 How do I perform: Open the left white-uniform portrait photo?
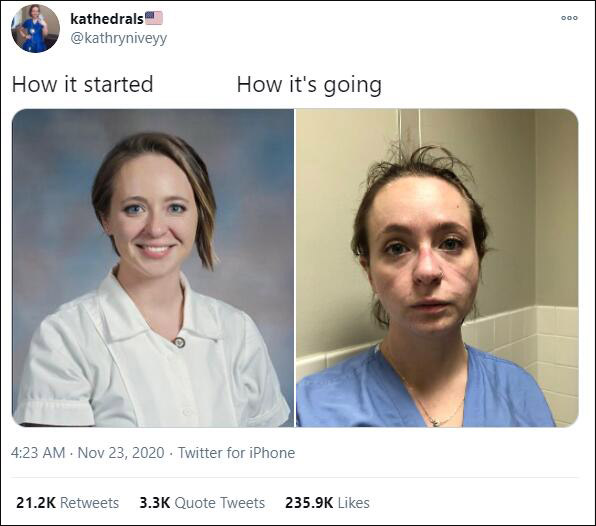click(x=153, y=268)
